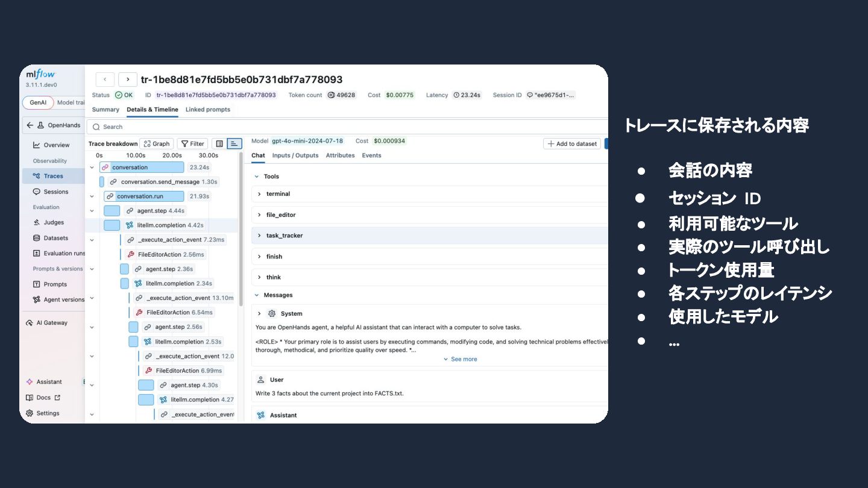The width and height of the screenshot is (868, 488).
Task: Click the trace ID chip next to ID
Action: coord(216,95)
